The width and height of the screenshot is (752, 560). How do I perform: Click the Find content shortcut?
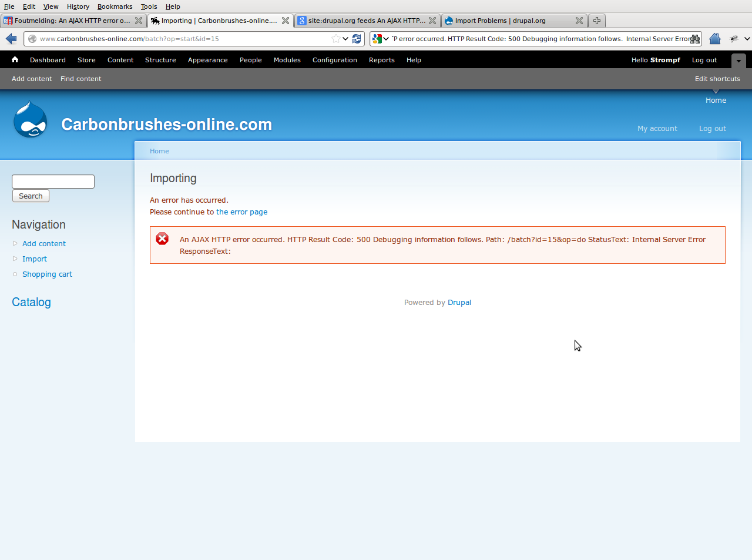point(81,79)
